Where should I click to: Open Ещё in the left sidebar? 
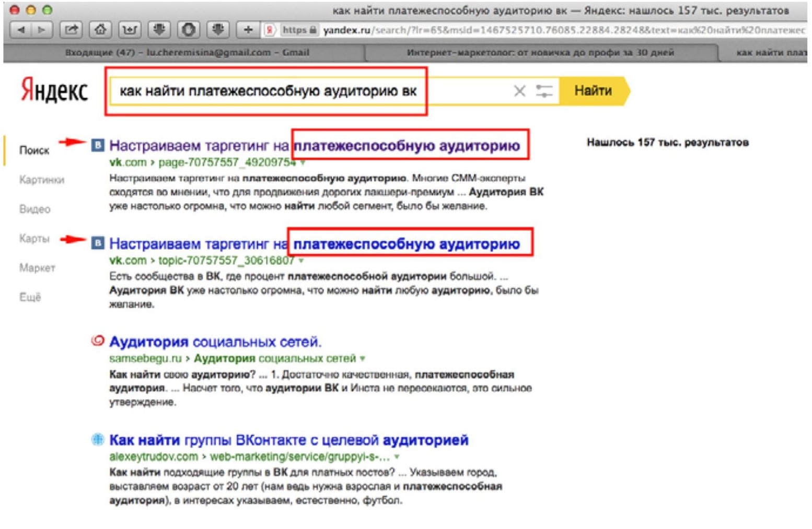[30, 297]
